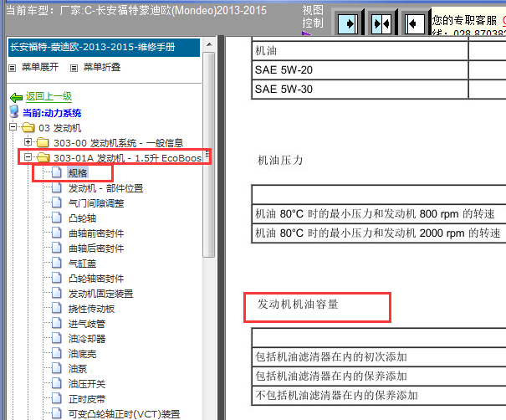Click the 菜单折叠 icon
The height and width of the screenshot is (420, 506).
74,68
